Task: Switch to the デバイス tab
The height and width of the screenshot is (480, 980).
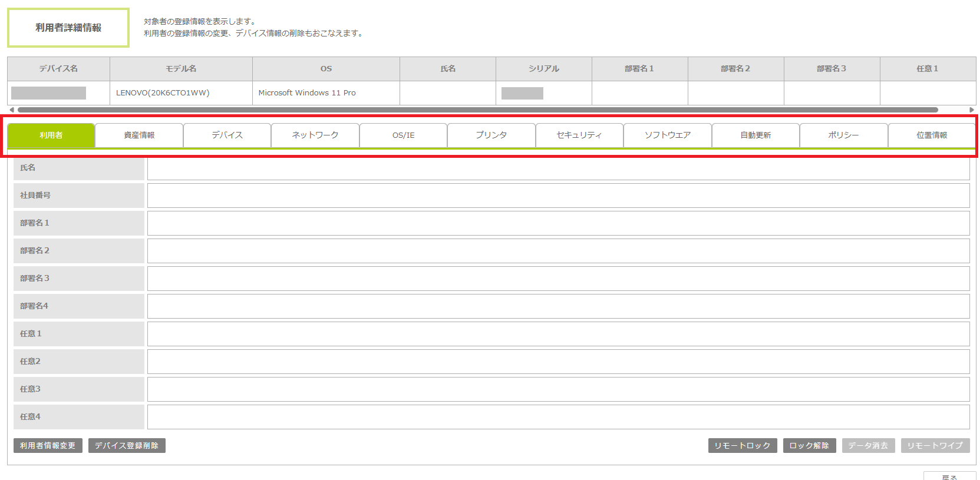Action: [227, 135]
